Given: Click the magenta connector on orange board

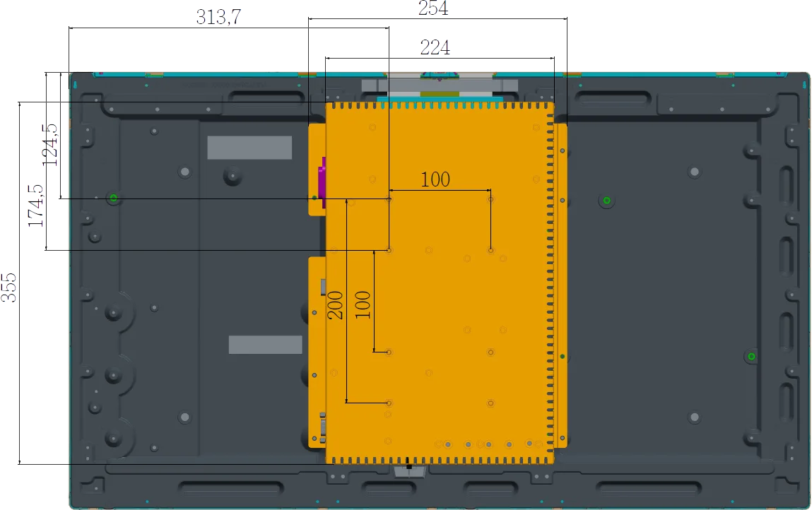Looking at the screenshot, I should click(x=322, y=183).
